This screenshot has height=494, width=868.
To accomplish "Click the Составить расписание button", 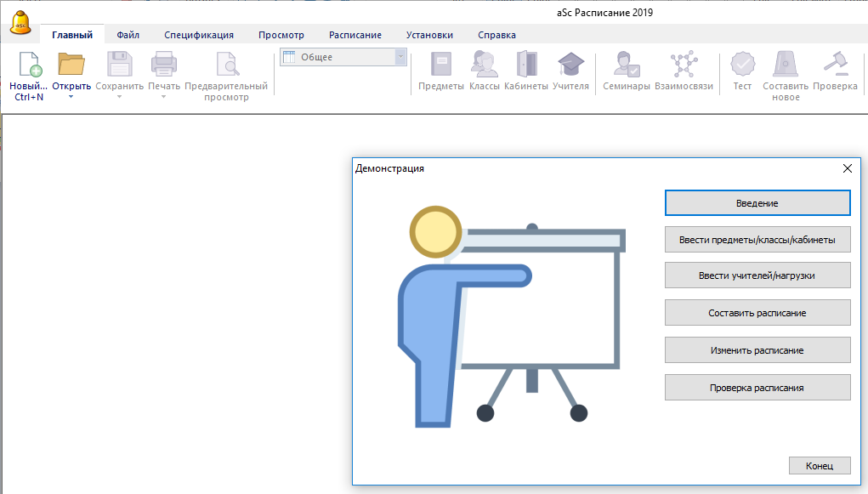I will (x=757, y=313).
